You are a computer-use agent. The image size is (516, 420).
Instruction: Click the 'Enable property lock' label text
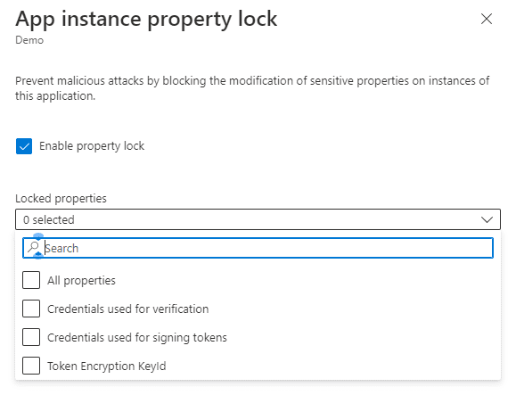pos(92,146)
